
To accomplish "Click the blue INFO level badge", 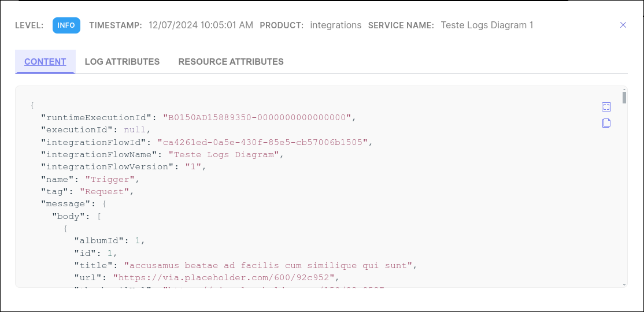I will (66, 25).
